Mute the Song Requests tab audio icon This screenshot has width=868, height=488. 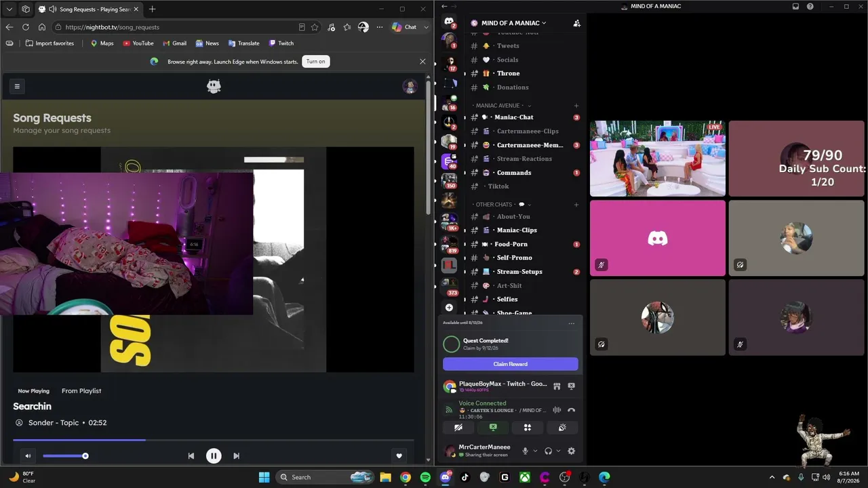tap(53, 9)
